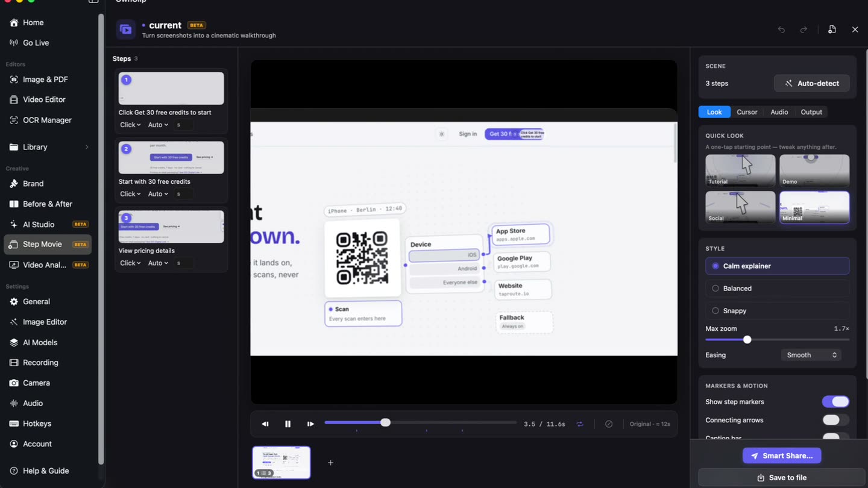
Task: Open step 3 Auto duration dropdown
Action: [x=158, y=263]
